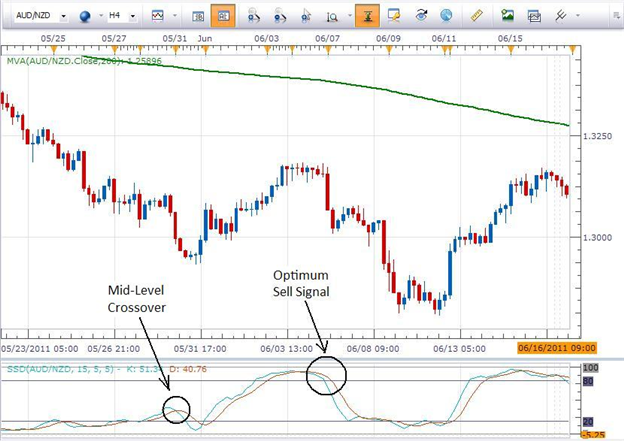Viewport: 624px width, 441px height.
Task: Click the orange -5.25 value label
Action: (x=594, y=435)
